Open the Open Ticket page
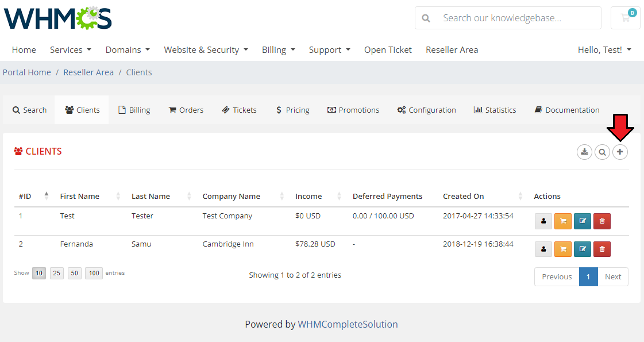Screen dimensions: 644x342 [388, 50]
